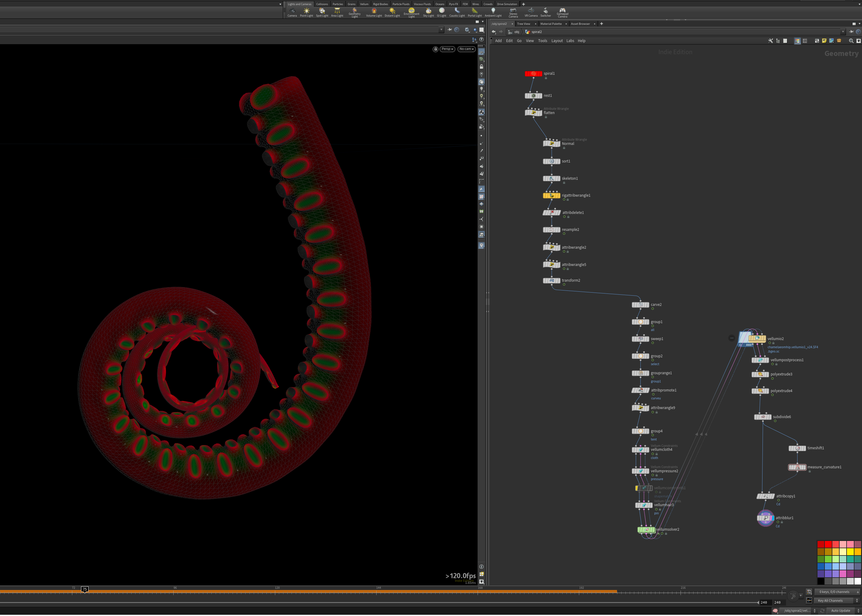Show the network tree view list icon

(778, 41)
